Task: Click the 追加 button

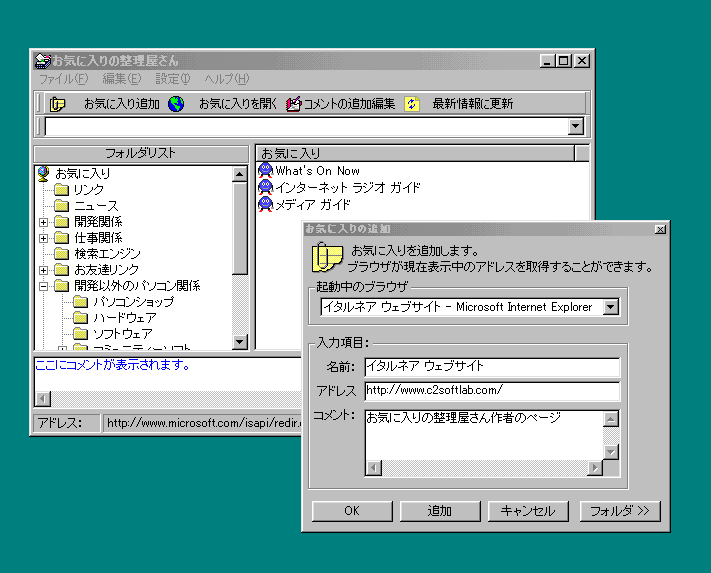Action: pos(439,511)
